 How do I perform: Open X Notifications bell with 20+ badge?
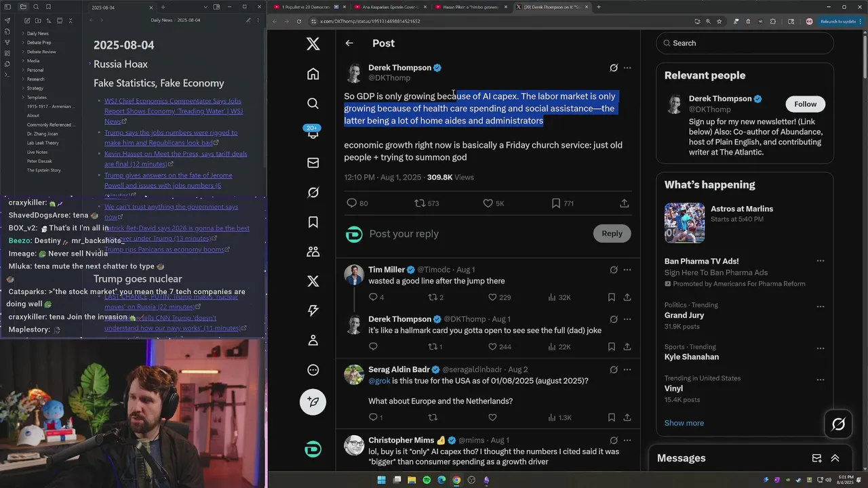pos(313,133)
